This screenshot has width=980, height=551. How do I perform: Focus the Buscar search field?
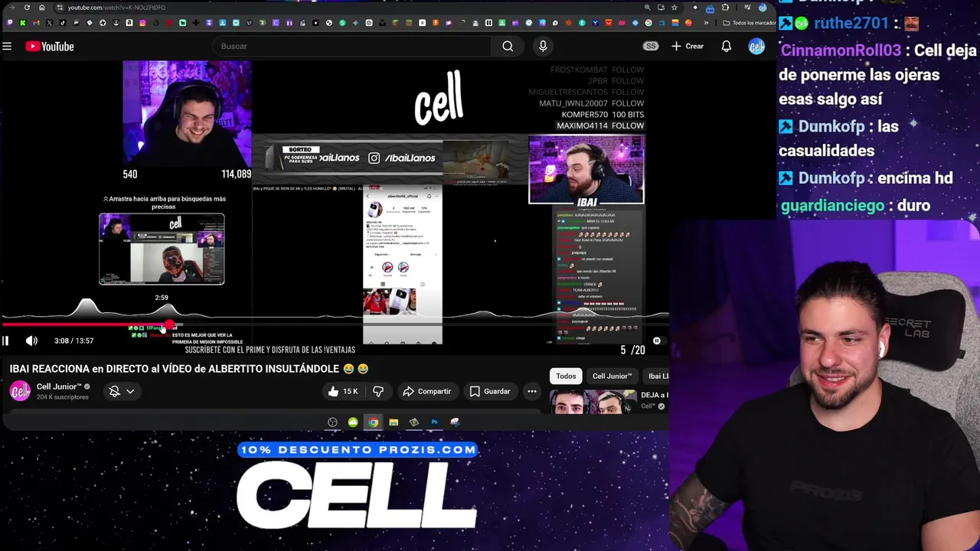point(352,46)
